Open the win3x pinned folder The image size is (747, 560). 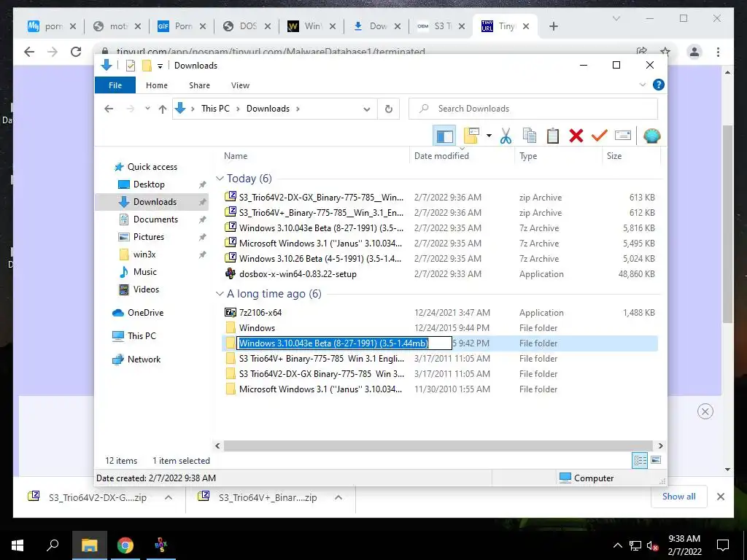(144, 254)
